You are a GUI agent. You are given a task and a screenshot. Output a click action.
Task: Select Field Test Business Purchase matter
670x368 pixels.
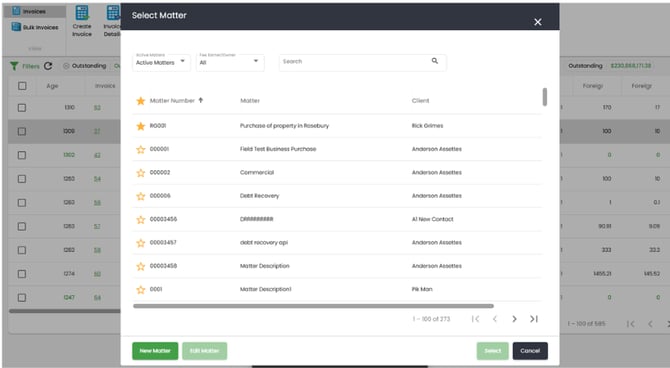[337, 149]
